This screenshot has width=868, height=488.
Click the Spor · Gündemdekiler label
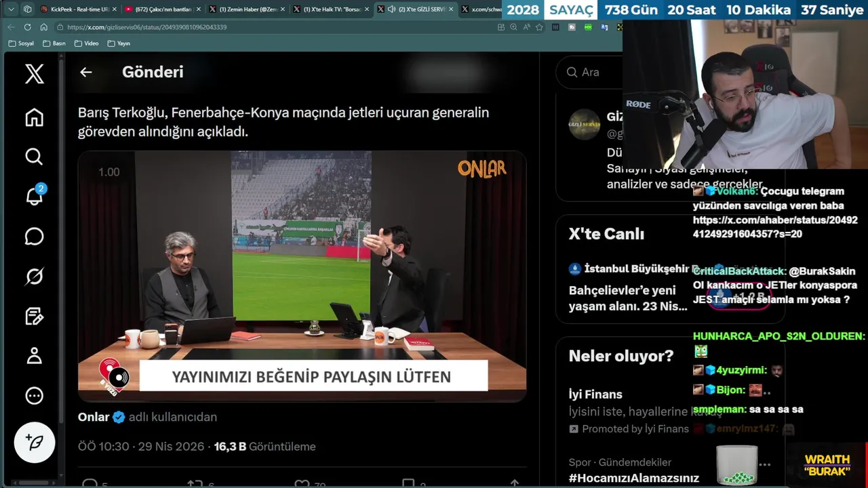(x=620, y=462)
